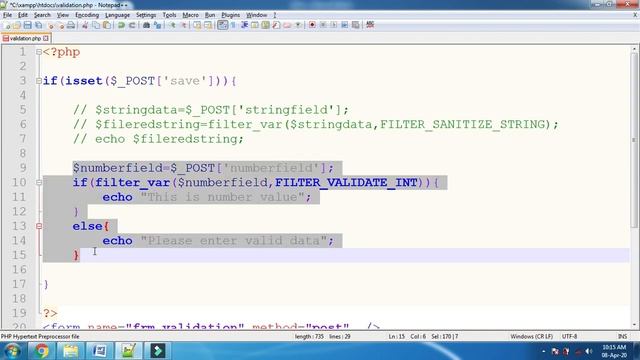Click the scrollbar down arrow
Viewport: 640px width, 360px height.
click(x=634, y=325)
